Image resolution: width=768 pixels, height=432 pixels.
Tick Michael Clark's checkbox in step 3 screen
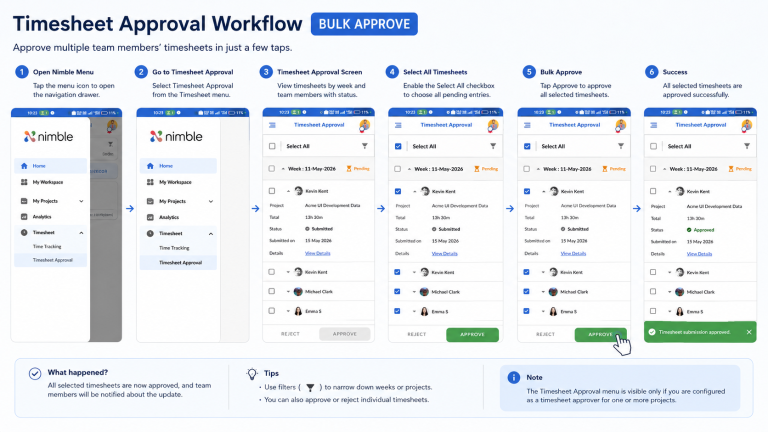click(271, 291)
